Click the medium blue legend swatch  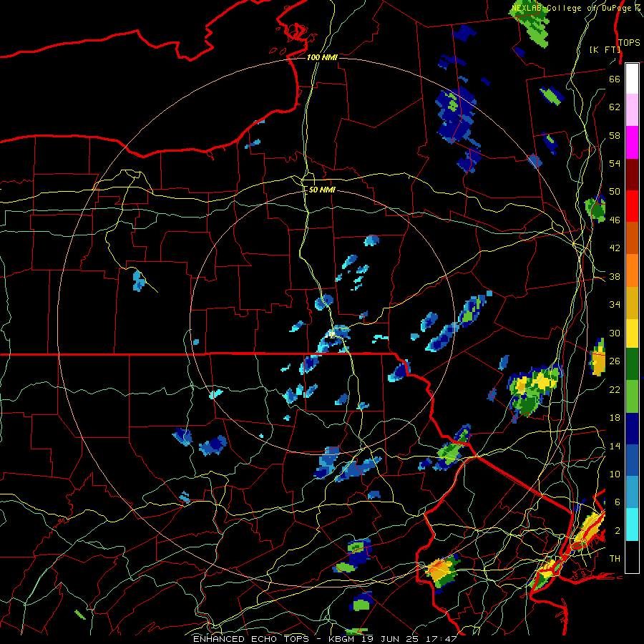(632, 460)
